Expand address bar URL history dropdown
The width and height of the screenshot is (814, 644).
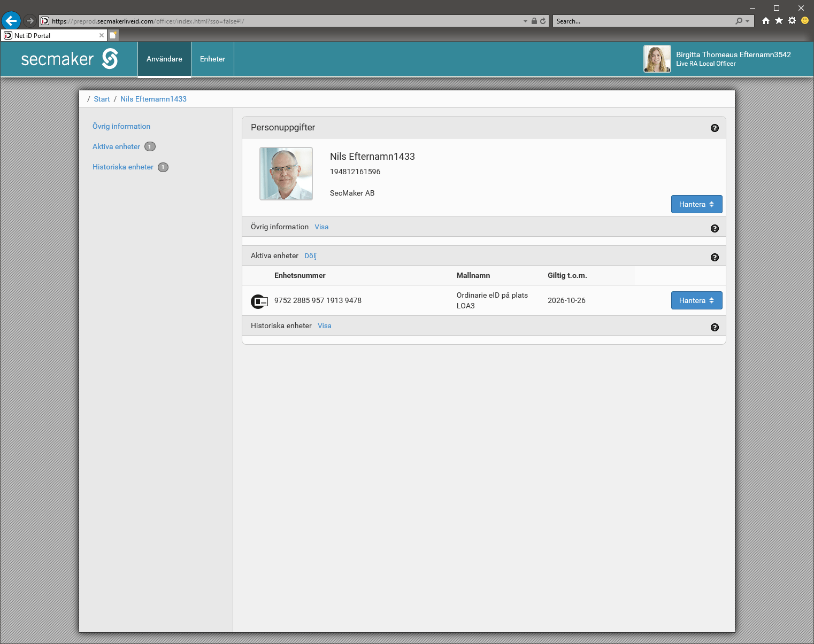point(525,21)
